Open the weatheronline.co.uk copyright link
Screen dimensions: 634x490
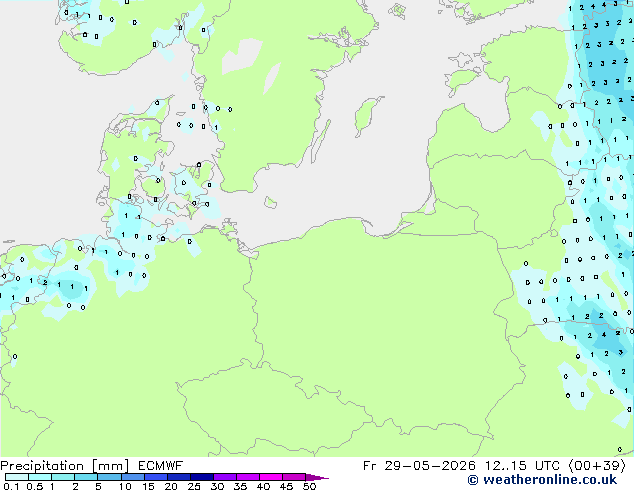coord(542,480)
